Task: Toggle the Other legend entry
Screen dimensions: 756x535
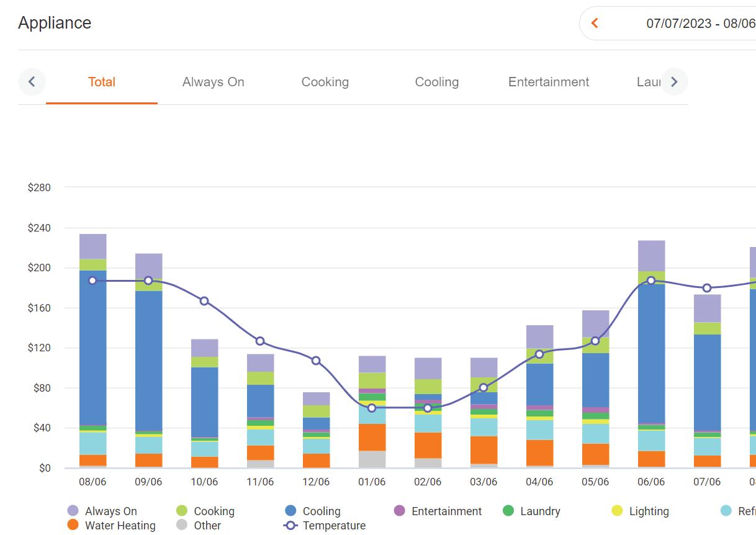Action: pyautogui.click(x=199, y=526)
